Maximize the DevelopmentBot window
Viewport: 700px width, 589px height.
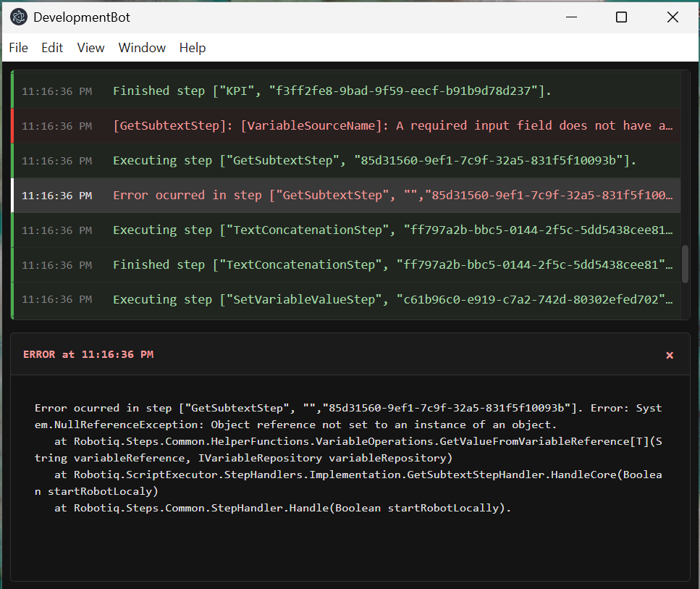click(x=621, y=17)
